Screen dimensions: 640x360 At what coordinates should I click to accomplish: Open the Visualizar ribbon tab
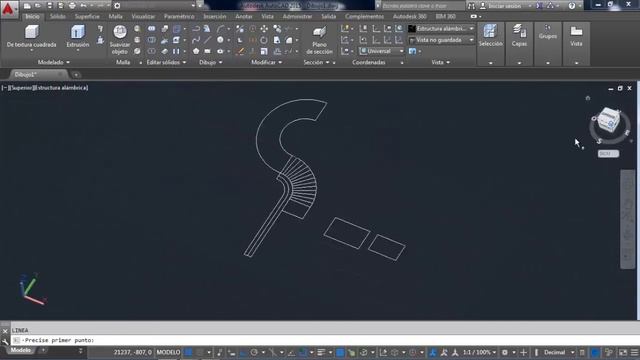point(143,16)
